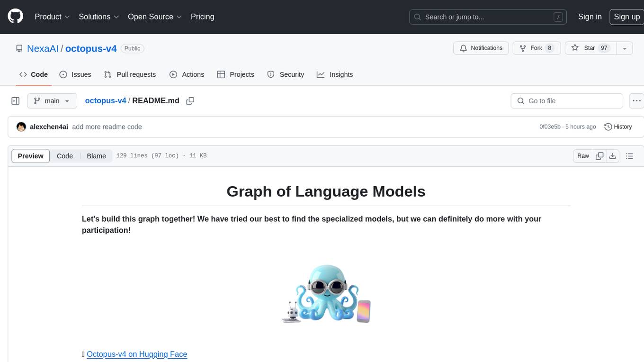The width and height of the screenshot is (644, 362).
Task: Open Octopus-v4 on Hugging Face link
Action: (x=137, y=354)
